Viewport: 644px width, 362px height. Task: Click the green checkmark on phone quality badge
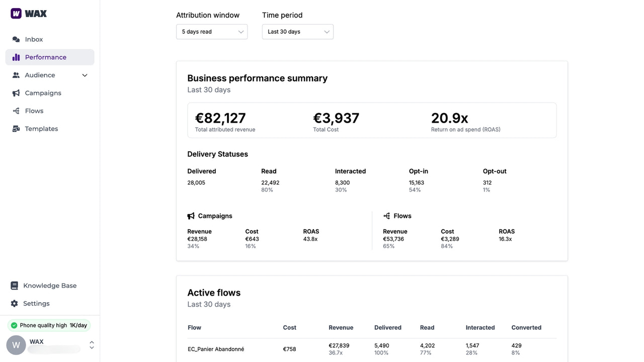(14, 325)
